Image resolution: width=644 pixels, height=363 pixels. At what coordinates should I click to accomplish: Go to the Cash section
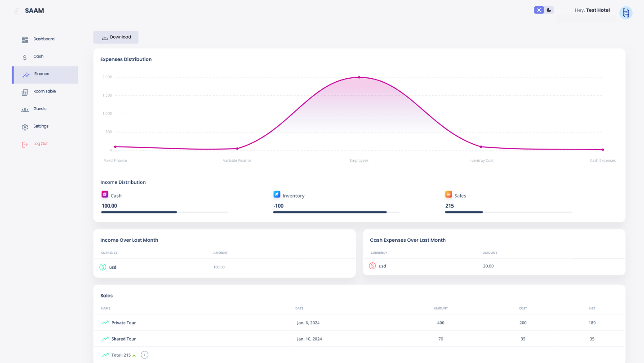pyautogui.click(x=38, y=57)
